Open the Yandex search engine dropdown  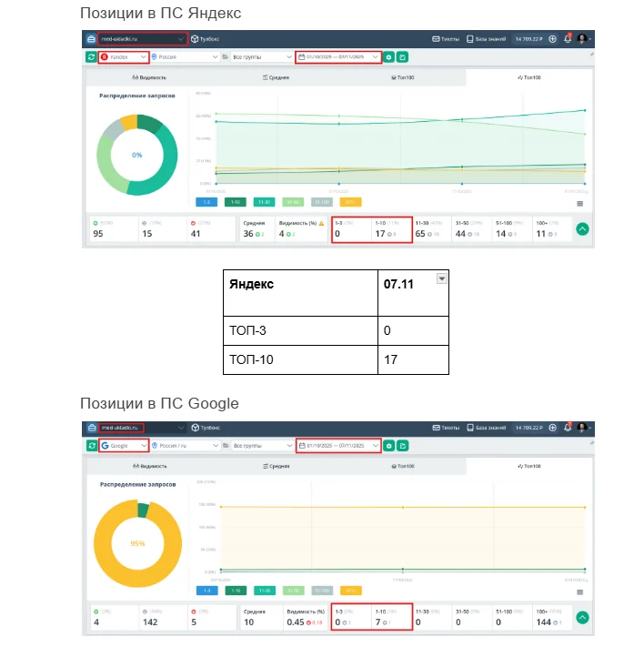point(123,57)
